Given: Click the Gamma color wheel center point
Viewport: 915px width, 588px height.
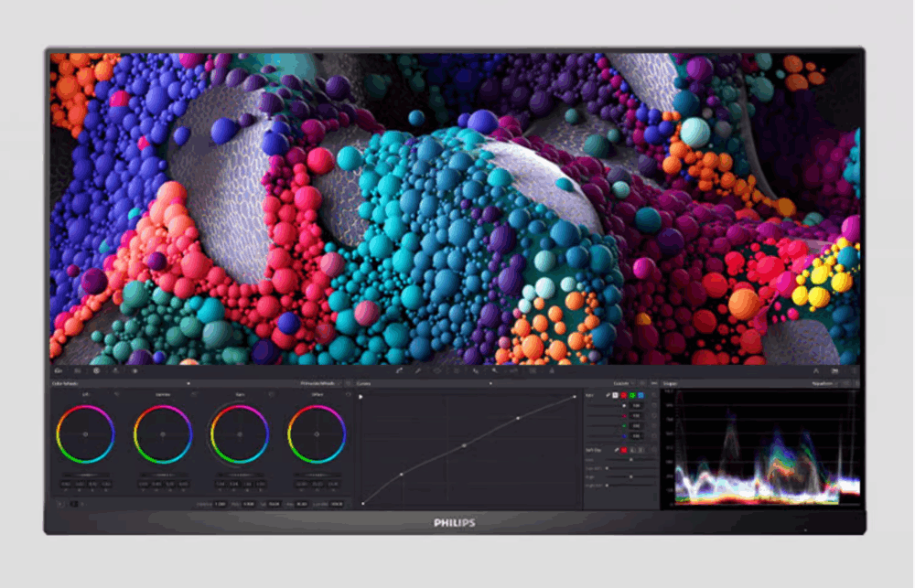Looking at the screenshot, I should [163, 434].
